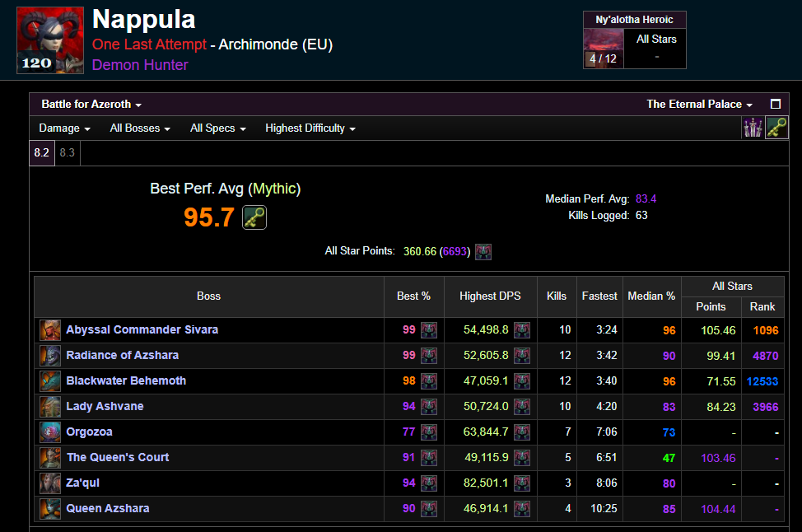Click the Blackwater Behemoth boss link
The image size is (802, 532).
click(126, 381)
